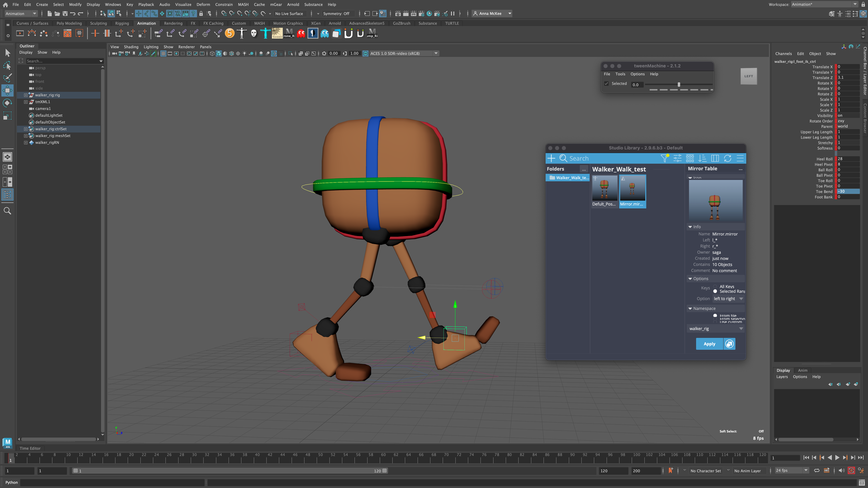The width and height of the screenshot is (868, 488).
Task: Expand the walker_rig:rig outliner node
Action: pos(25,95)
